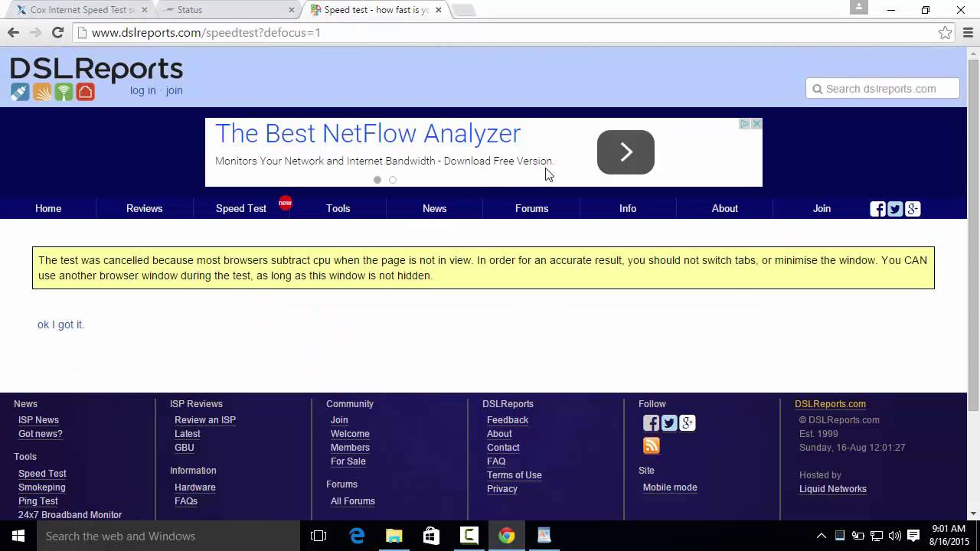Open Review an ISP footer link
This screenshot has width=980, height=551.
205,420
